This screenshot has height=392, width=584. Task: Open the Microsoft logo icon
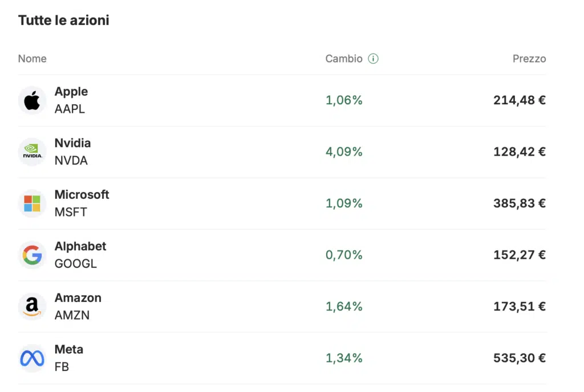coord(32,203)
